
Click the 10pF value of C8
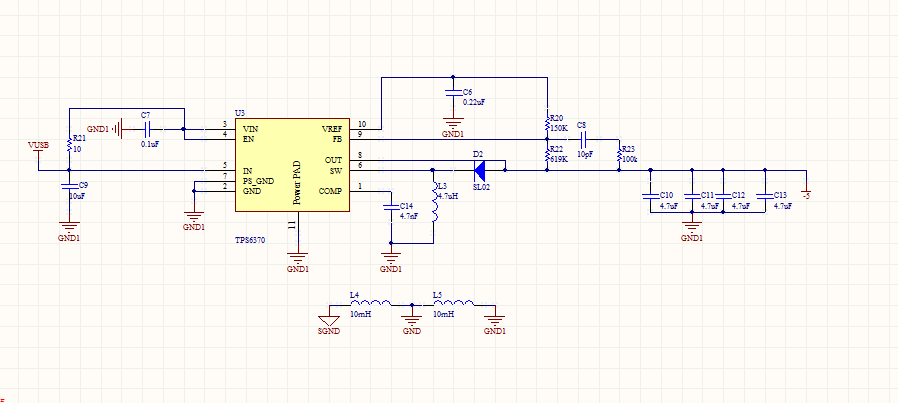[585, 154]
